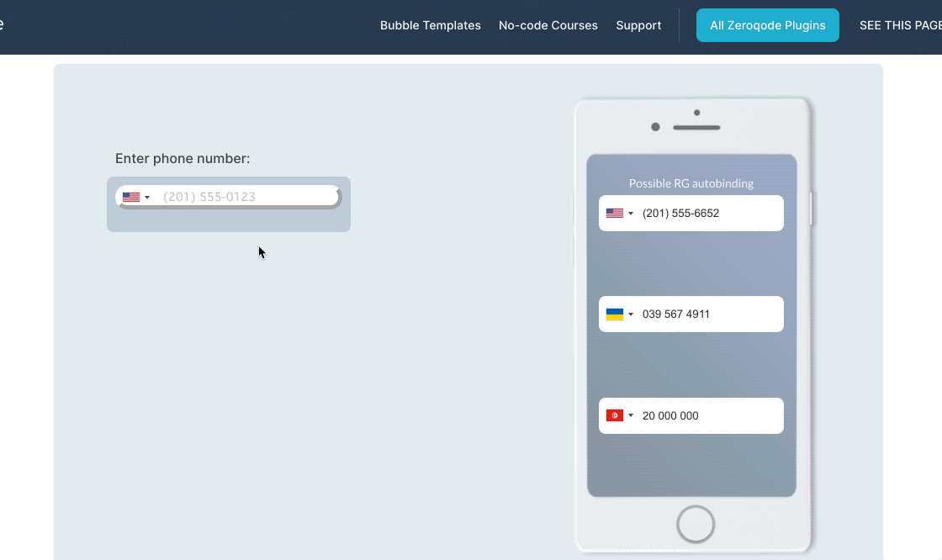
Task: Click the Ukraine flag country selector
Action: [615, 314]
